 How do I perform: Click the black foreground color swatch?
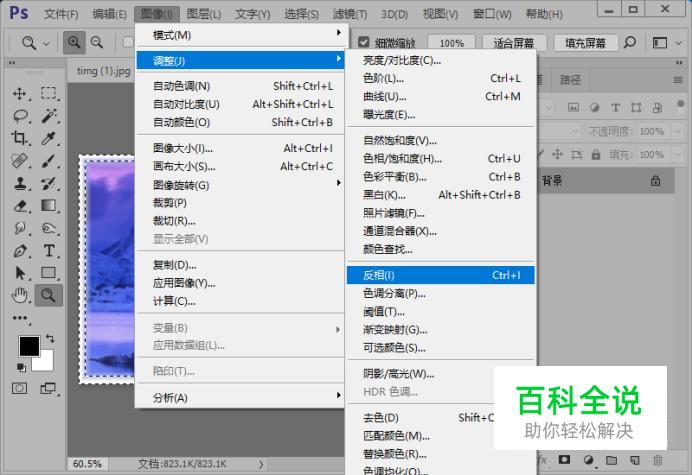tap(29, 346)
